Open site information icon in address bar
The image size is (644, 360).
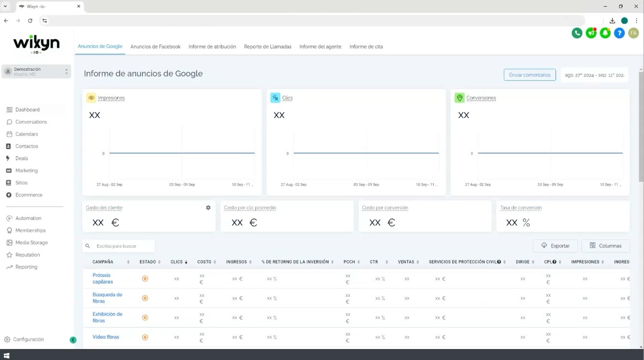pos(44,21)
